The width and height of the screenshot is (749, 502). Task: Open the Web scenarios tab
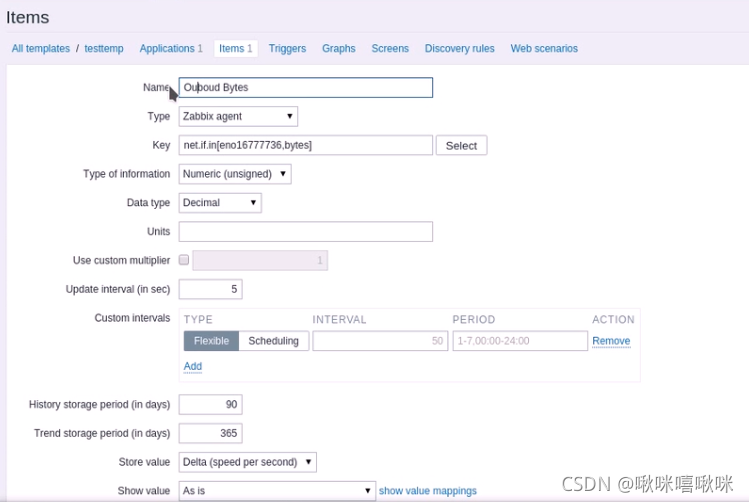point(544,49)
